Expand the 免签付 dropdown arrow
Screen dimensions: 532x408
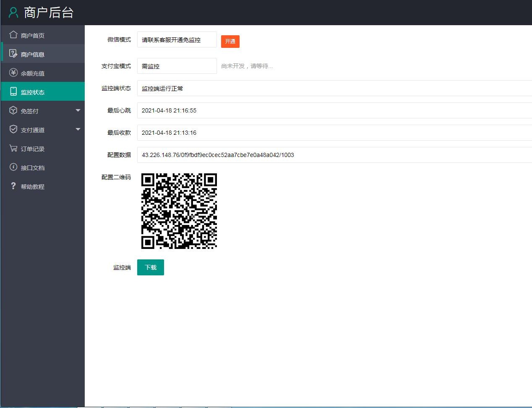78,110
